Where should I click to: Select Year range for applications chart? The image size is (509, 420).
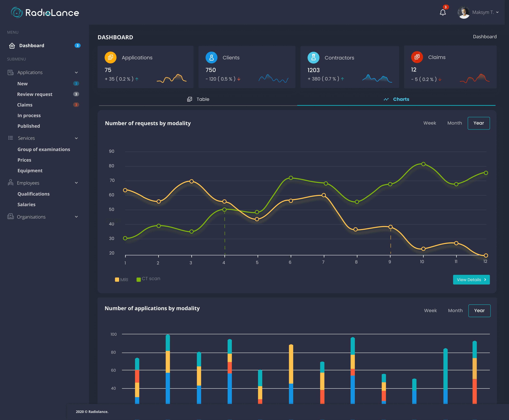[479, 310]
